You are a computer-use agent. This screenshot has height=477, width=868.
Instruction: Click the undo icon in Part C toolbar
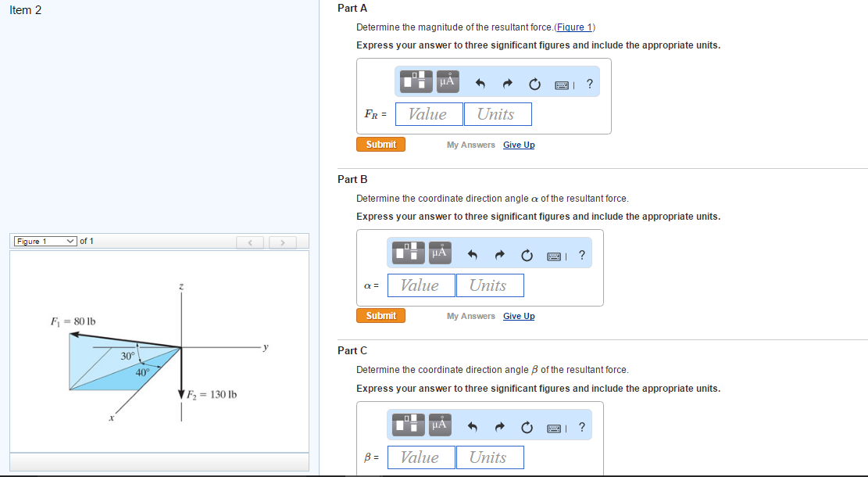472,427
